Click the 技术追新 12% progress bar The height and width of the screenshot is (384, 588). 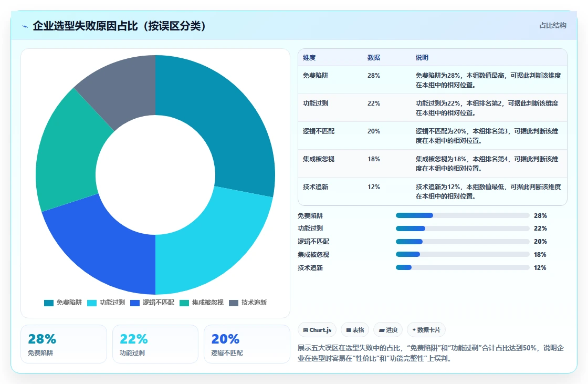click(x=463, y=267)
